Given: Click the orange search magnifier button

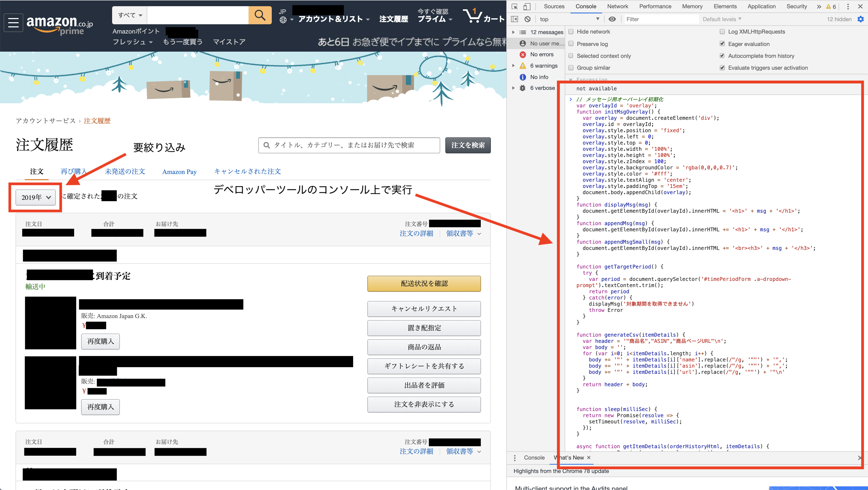Looking at the screenshot, I should click(x=260, y=15).
